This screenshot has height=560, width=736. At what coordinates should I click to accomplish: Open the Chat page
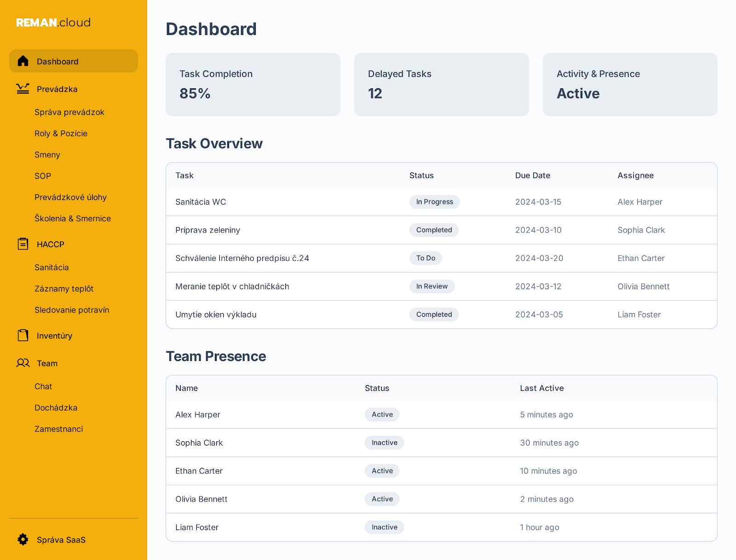click(43, 386)
